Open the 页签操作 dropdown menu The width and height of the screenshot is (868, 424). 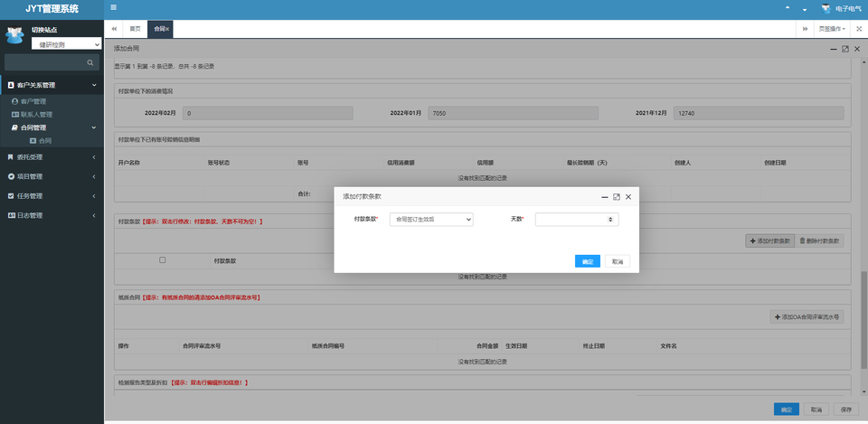(833, 29)
